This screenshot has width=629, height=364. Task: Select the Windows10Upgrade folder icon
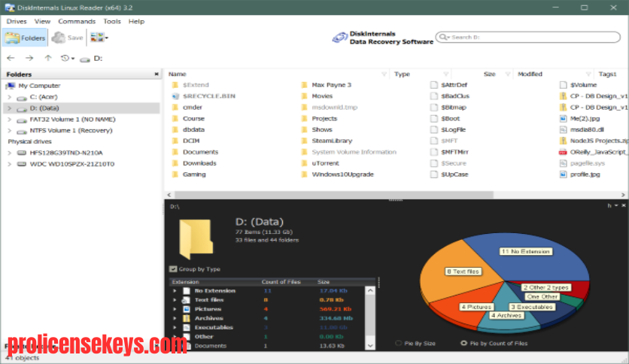[x=304, y=174]
